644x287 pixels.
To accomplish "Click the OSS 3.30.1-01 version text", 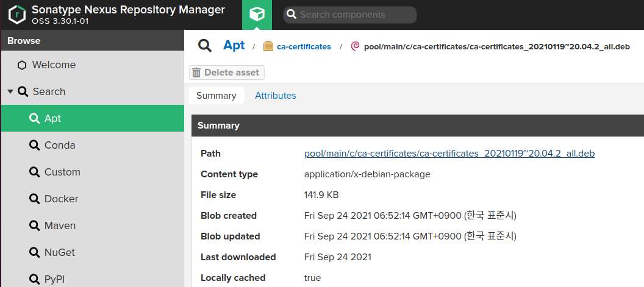I will point(60,21).
